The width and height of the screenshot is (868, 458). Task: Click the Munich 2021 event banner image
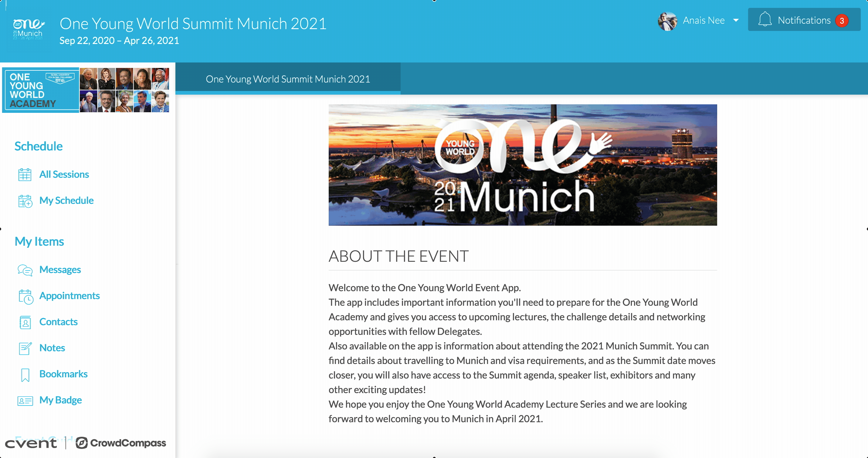click(523, 165)
